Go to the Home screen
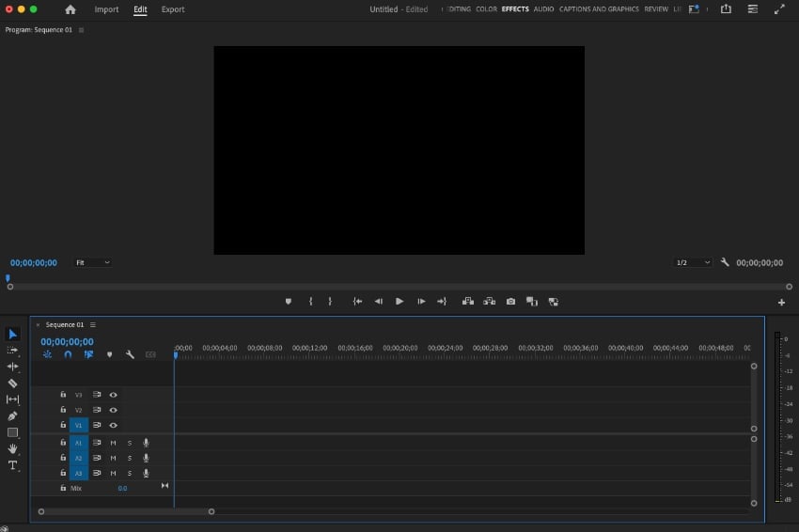 point(70,9)
